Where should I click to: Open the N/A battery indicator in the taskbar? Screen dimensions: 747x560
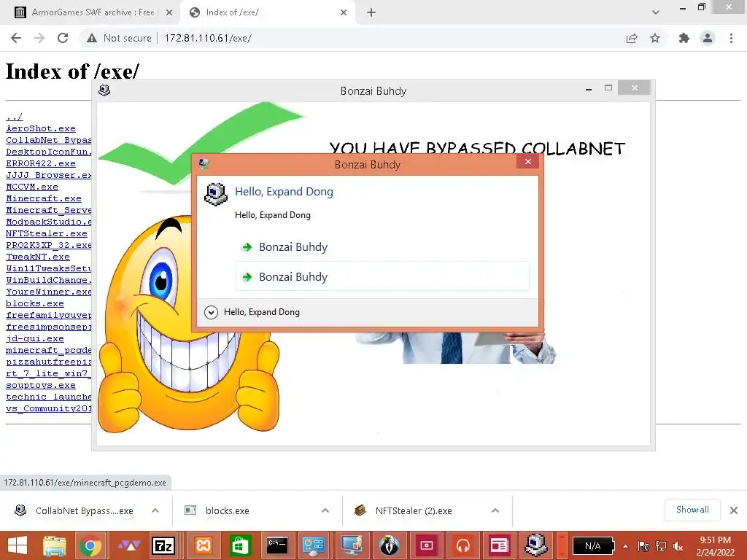pyautogui.click(x=593, y=545)
